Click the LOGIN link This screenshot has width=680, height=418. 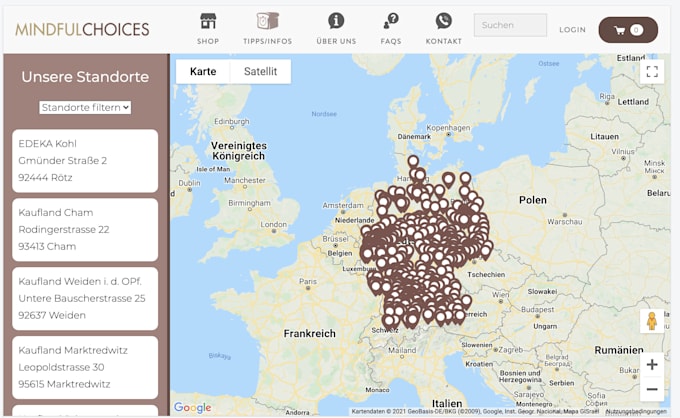(x=572, y=29)
